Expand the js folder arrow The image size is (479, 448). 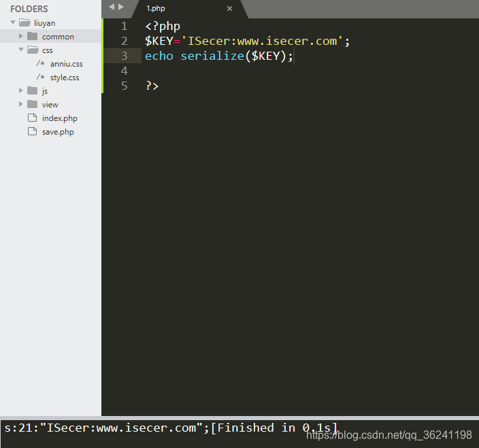(21, 90)
